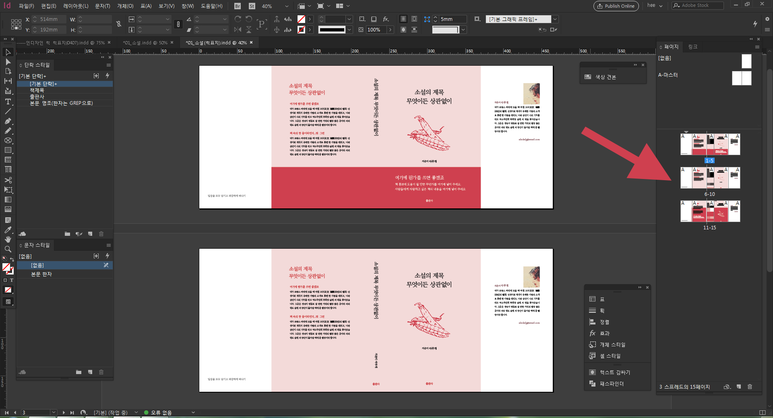Viewport: 773px width, 418px height.
Task: Select the 책제목 paragraph style
Action: 37,90
